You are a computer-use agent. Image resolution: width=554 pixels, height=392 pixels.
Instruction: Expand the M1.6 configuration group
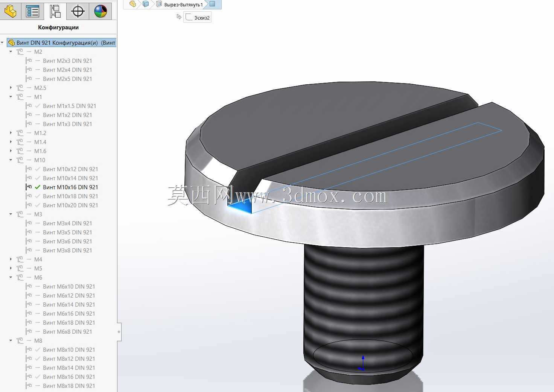11,151
